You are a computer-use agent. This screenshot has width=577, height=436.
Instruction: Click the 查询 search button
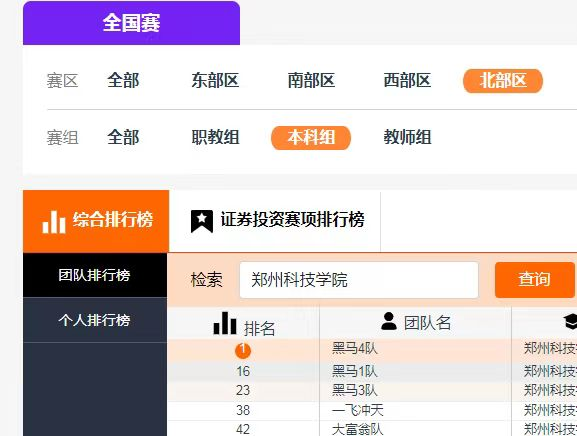(x=535, y=280)
